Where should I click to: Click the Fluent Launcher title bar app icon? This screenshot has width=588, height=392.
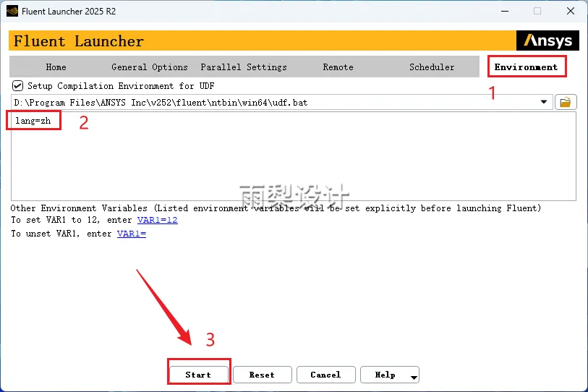12,11
